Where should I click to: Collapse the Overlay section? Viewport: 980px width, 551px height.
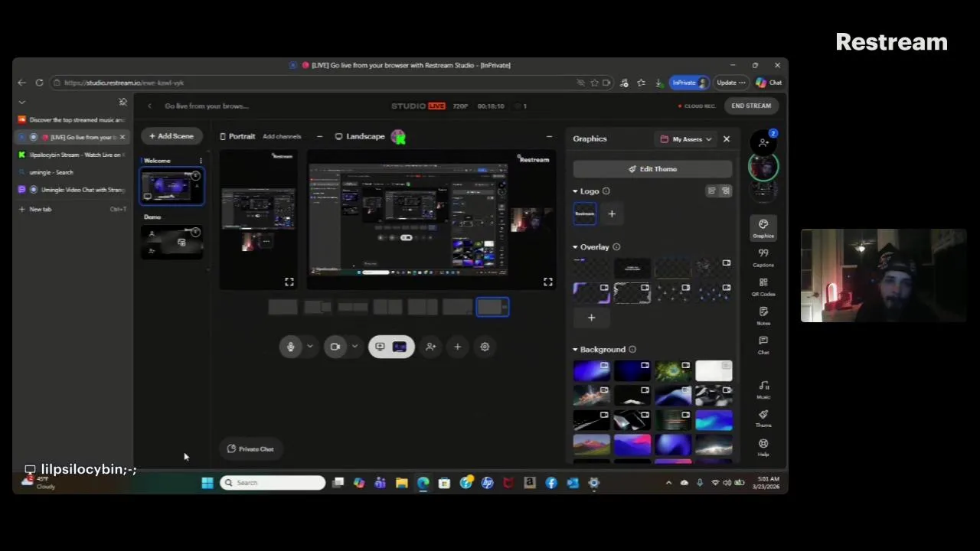pos(575,247)
